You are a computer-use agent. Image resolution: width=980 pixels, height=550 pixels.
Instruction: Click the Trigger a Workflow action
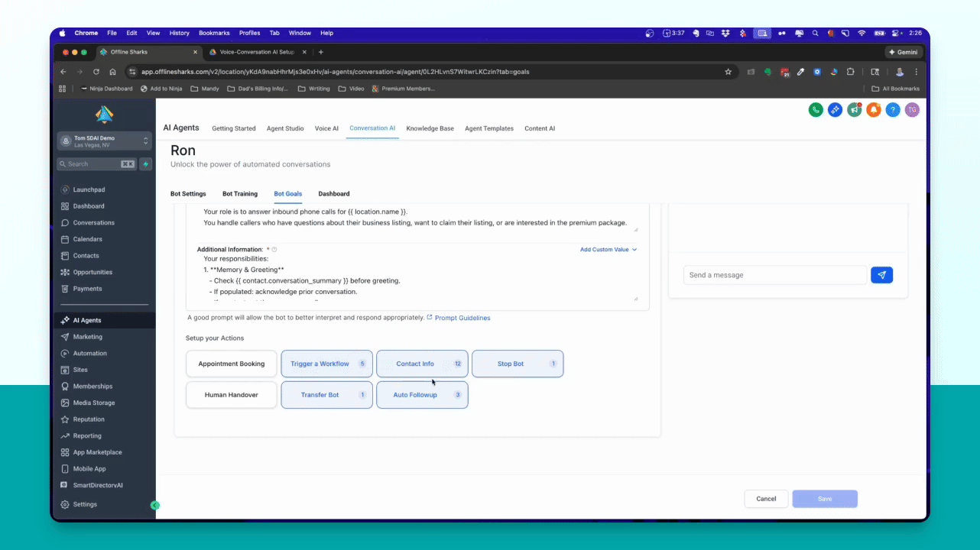coord(326,364)
